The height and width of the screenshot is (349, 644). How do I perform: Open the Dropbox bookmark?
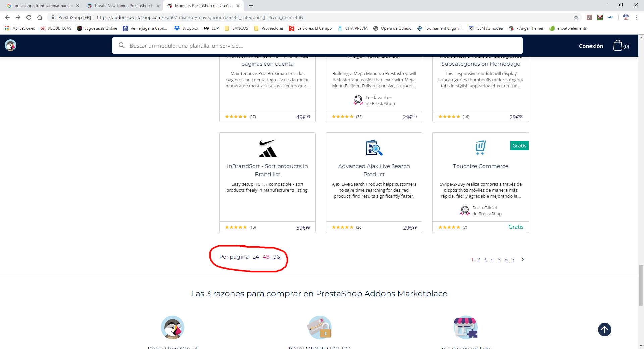(x=186, y=28)
